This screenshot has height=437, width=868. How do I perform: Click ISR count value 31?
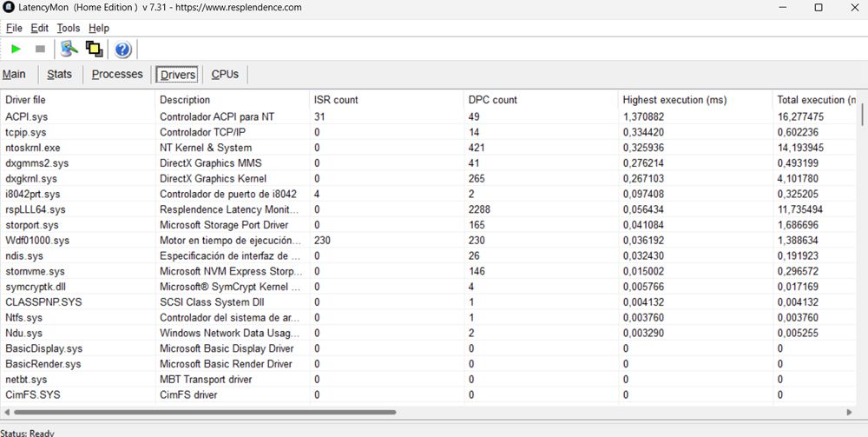point(319,117)
